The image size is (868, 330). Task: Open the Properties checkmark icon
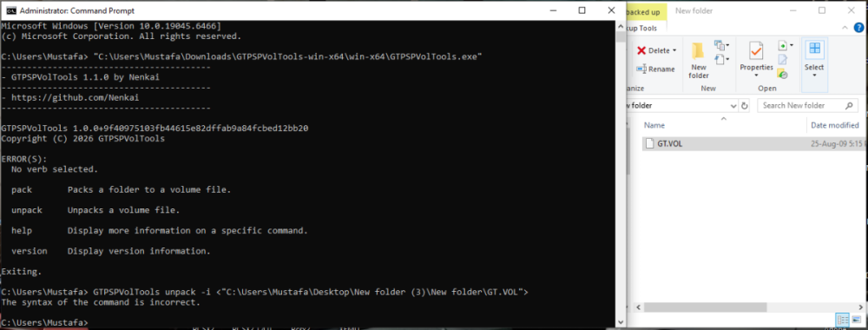coord(756,51)
